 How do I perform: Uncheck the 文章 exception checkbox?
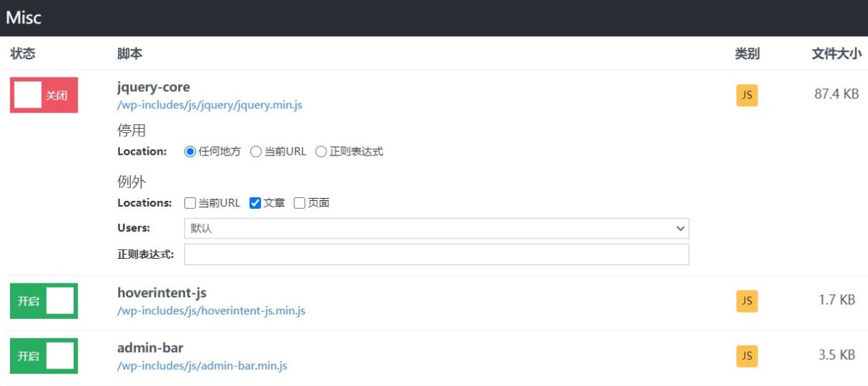(x=255, y=203)
